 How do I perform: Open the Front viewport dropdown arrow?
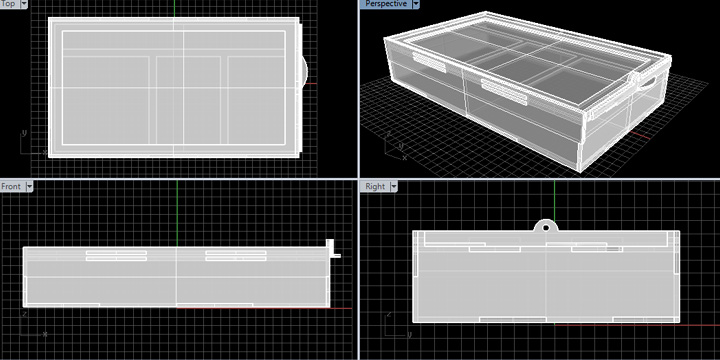[29, 186]
